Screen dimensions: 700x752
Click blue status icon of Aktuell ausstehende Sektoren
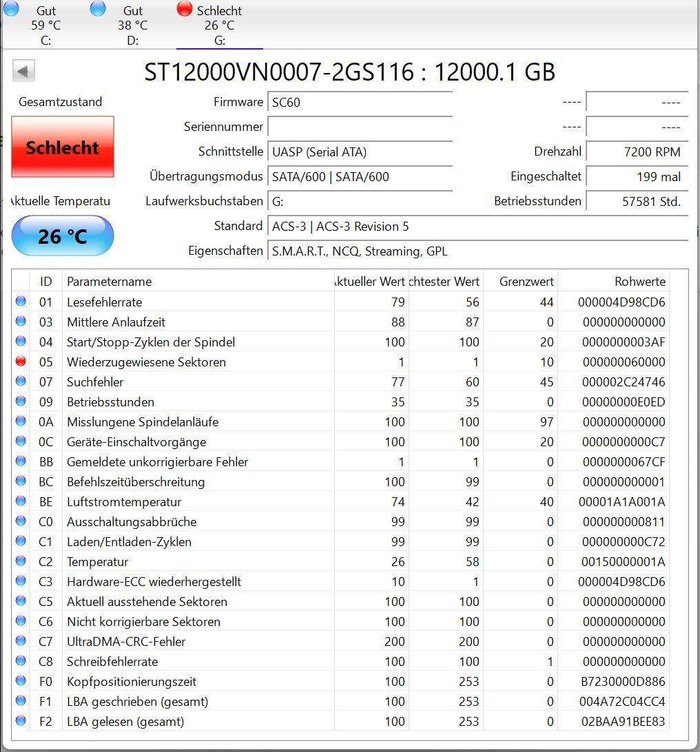point(21,601)
